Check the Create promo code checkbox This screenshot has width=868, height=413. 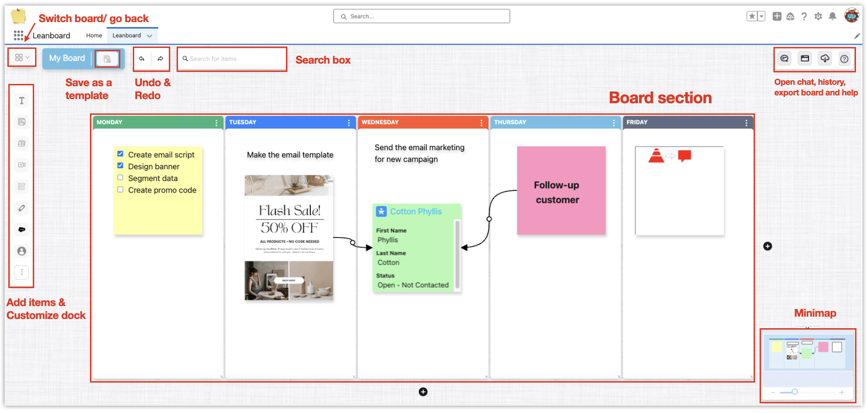120,189
